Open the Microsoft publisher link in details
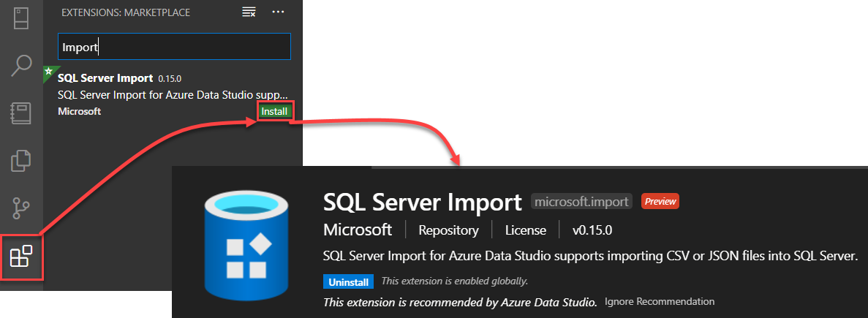The height and width of the screenshot is (318, 868). 358,230
